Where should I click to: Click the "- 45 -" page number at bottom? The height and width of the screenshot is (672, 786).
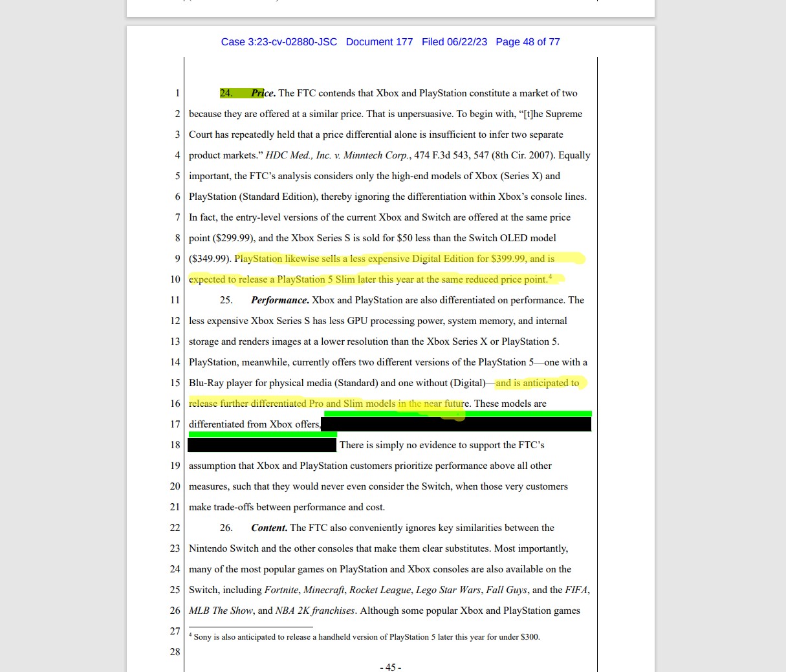[x=391, y=667]
